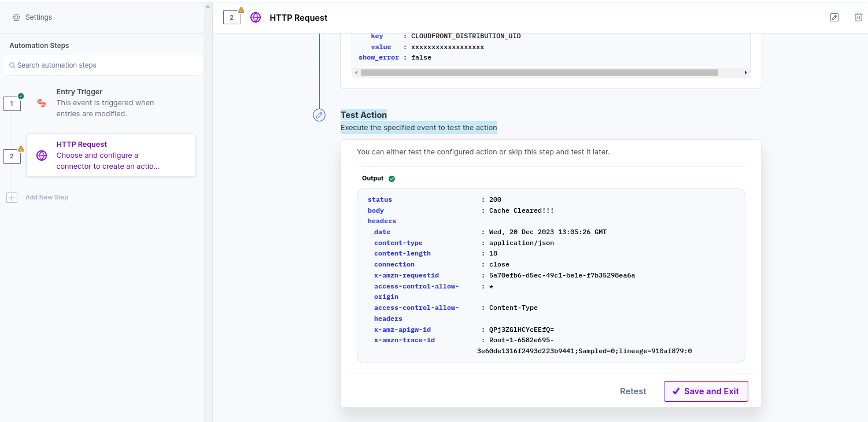Viewport: 868px width, 422px height.
Task: Click the globe icon beside HTTP Request title
Action: pos(255,18)
